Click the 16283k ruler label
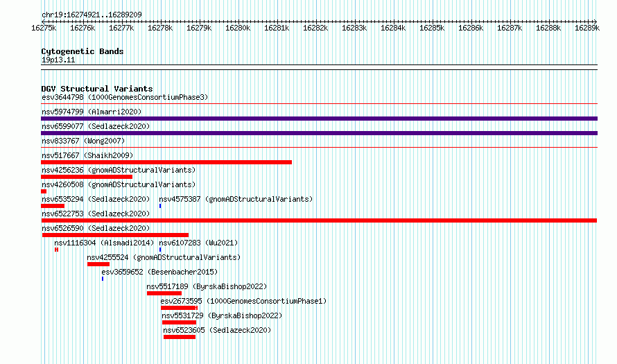617x364 pixels. pyautogui.click(x=354, y=28)
